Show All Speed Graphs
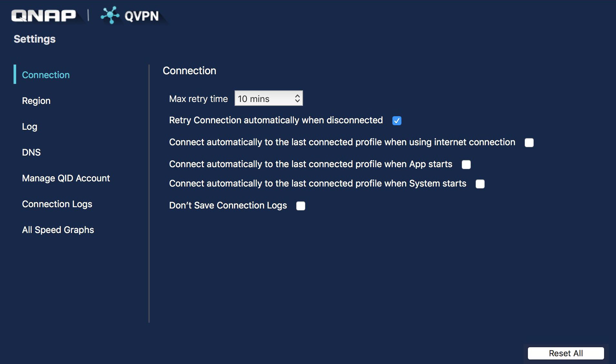The width and height of the screenshot is (616, 364). coord(58,230)
